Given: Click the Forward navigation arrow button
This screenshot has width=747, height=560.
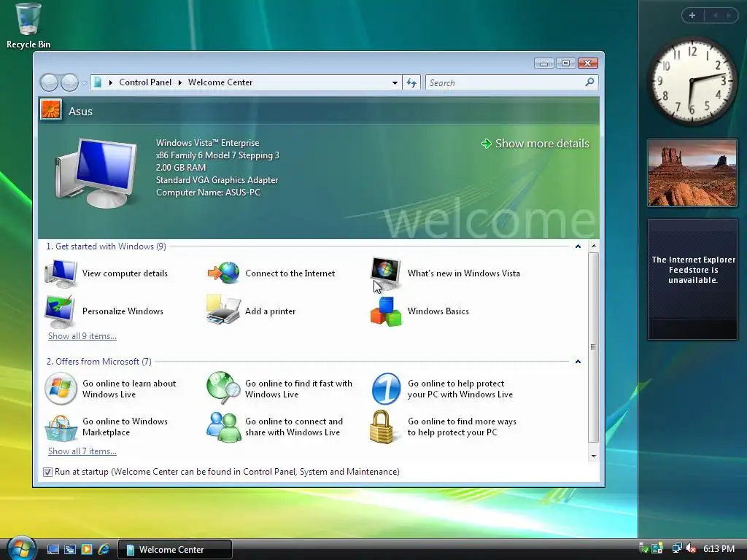Looking at the screenshot, I should (x=69, y=82).
